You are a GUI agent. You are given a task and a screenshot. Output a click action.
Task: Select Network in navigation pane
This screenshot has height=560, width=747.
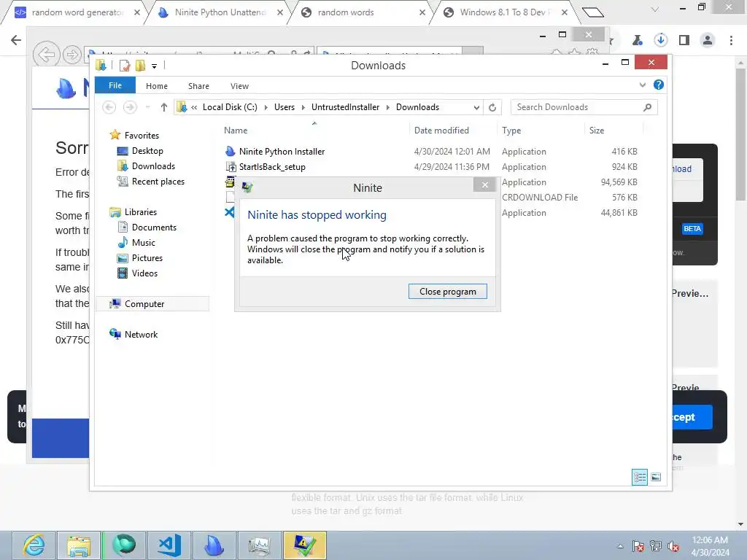pos(141,334)
